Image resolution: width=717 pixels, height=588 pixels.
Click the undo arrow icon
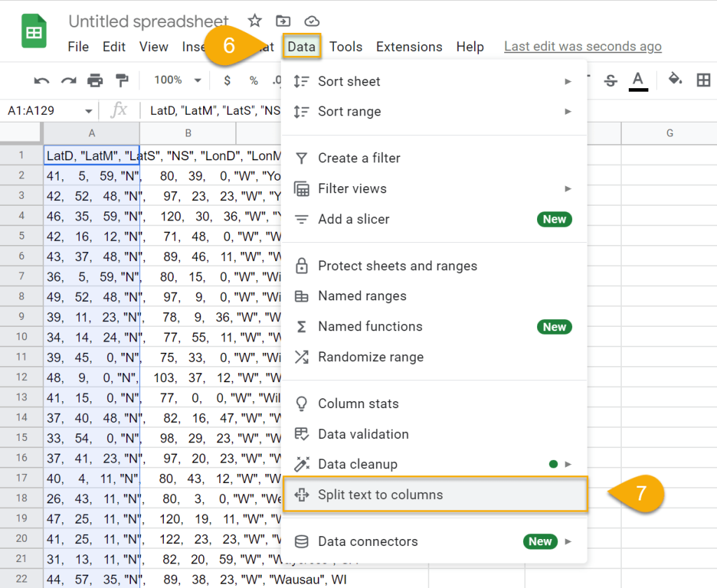point(41,80)
